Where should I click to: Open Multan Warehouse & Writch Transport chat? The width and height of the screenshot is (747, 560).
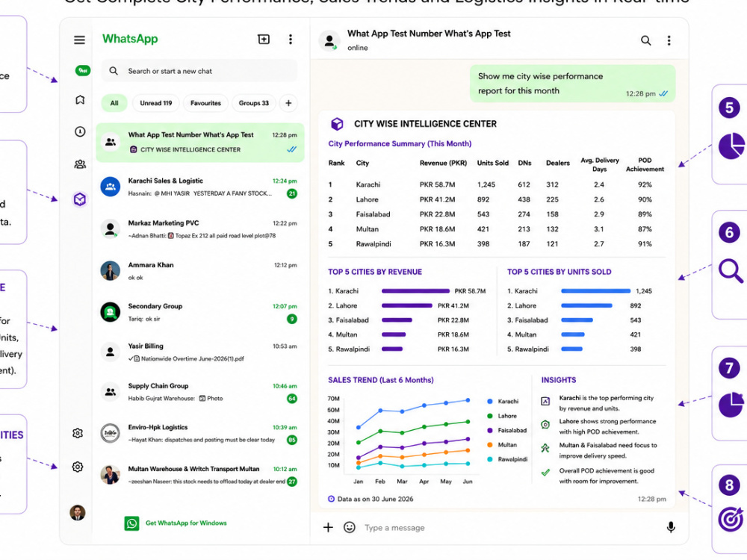pos(200,475)
